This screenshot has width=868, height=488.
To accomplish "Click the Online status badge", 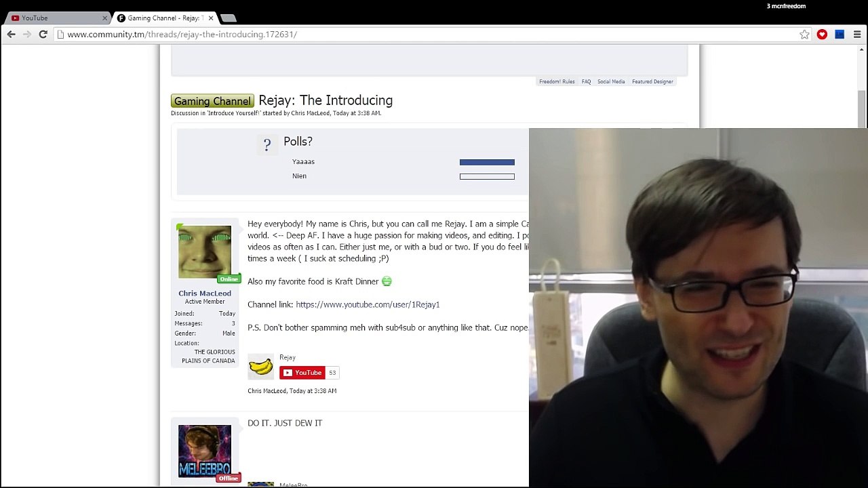I will coord(229,279).
